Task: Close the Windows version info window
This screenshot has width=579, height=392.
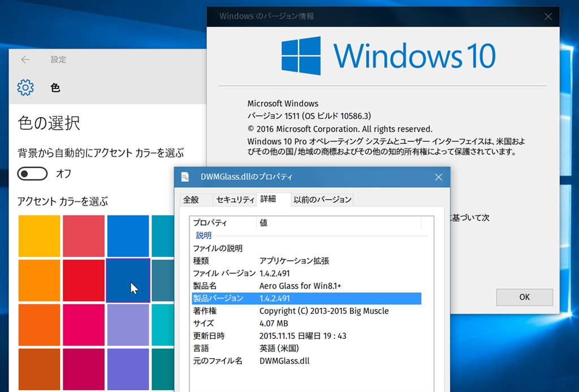Action: coord(548,16)
